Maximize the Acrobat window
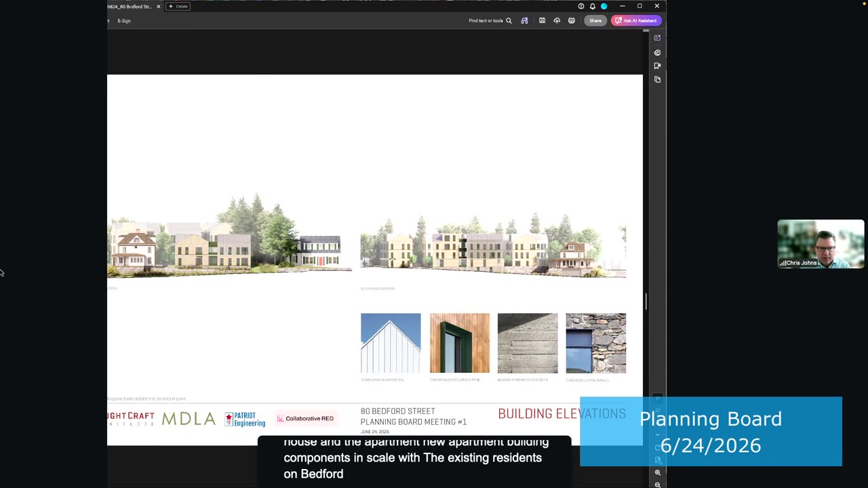Screen dimensions: 868x488 (639, 6)
